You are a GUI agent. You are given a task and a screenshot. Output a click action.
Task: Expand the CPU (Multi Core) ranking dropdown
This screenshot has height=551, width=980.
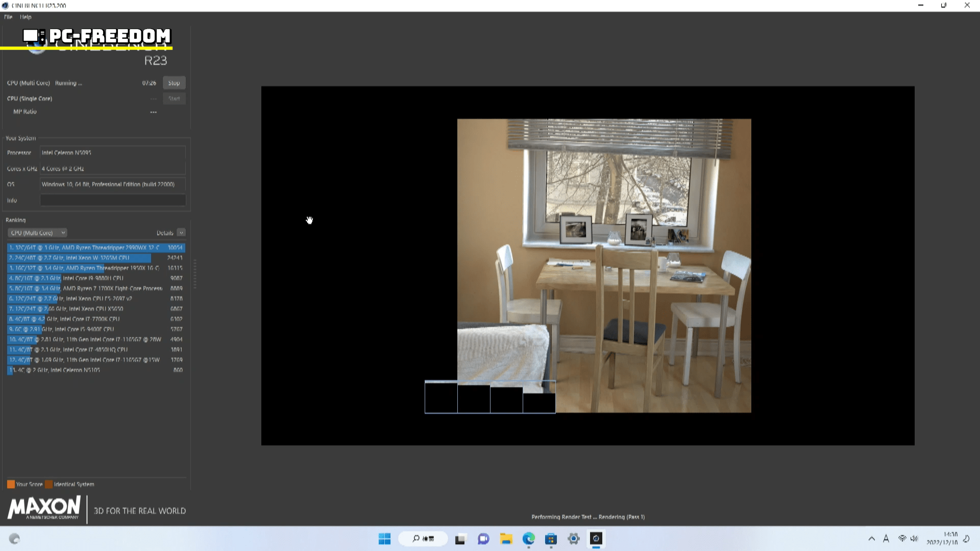point(37,233)
